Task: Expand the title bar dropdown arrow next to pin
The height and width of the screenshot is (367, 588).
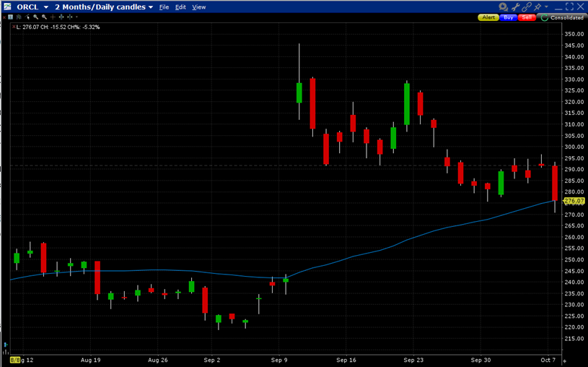Action: pos(546,7)
